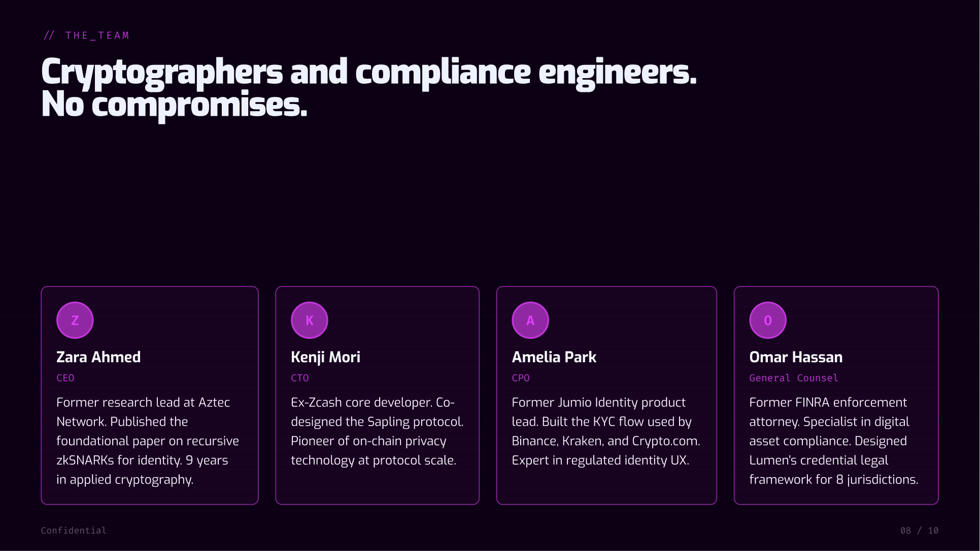
Task: Select the Omar Hassan name heading
Action: tap(796, 357)
